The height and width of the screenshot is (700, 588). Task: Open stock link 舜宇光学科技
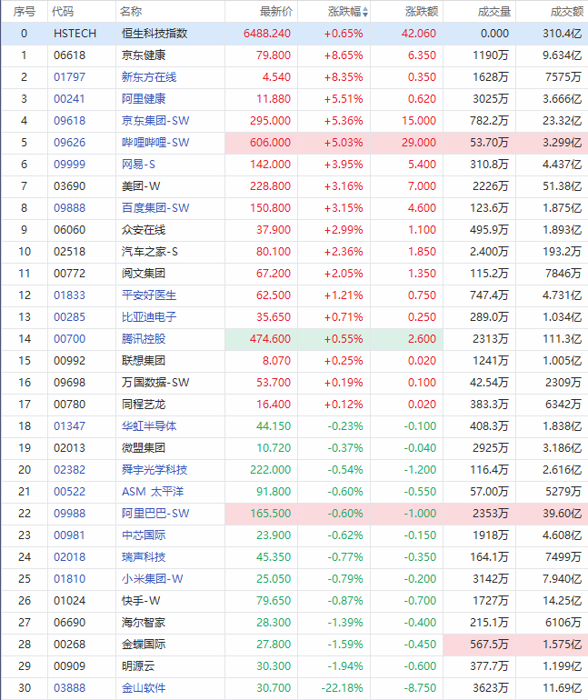(x=154, y=470)
